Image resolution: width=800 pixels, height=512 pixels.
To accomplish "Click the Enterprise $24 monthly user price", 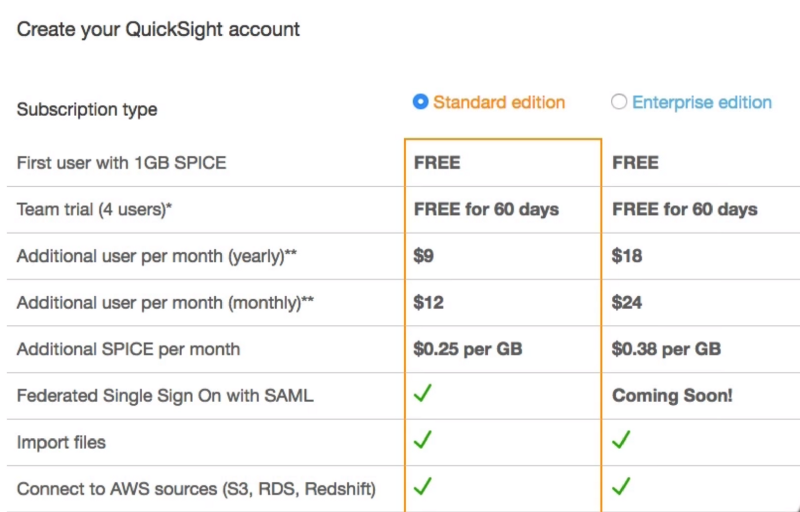I will (x=627, y=302).
